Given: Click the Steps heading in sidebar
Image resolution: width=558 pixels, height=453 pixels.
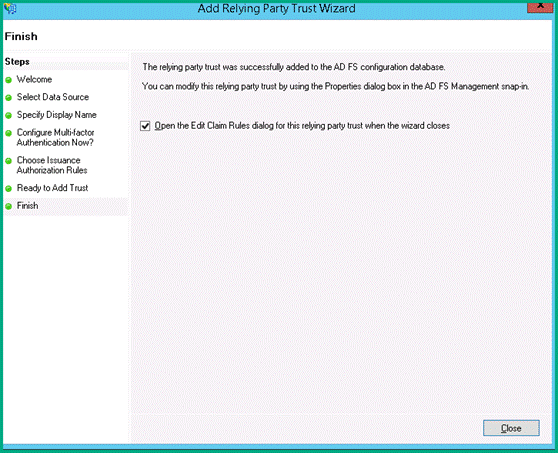Looking at the screenshot, I should pyautogui.click(x=17, y=62).
